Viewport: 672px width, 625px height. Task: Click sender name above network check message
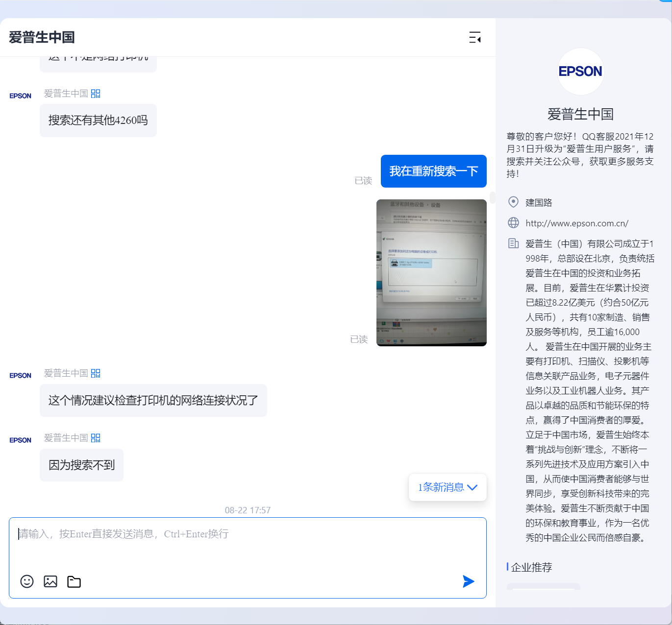pos(66,373)
